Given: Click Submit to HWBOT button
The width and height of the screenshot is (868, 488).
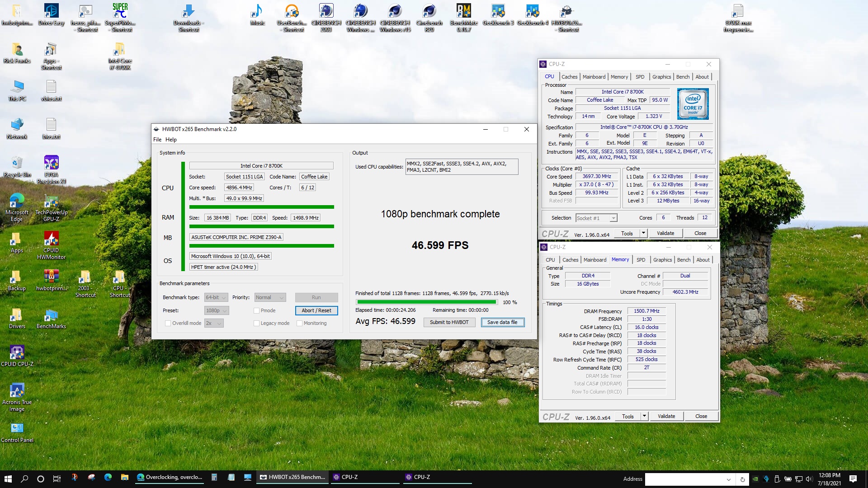Looking at the screenshot, I should pos(449,322).
